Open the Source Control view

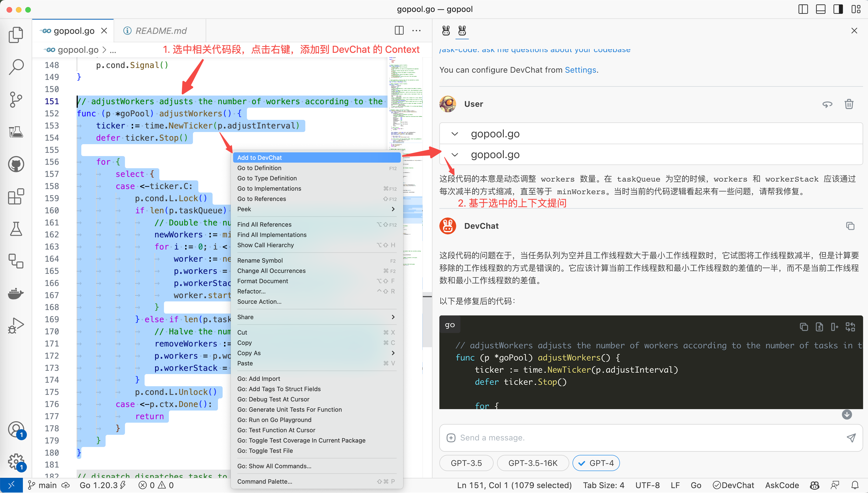[x=16, y=100]
